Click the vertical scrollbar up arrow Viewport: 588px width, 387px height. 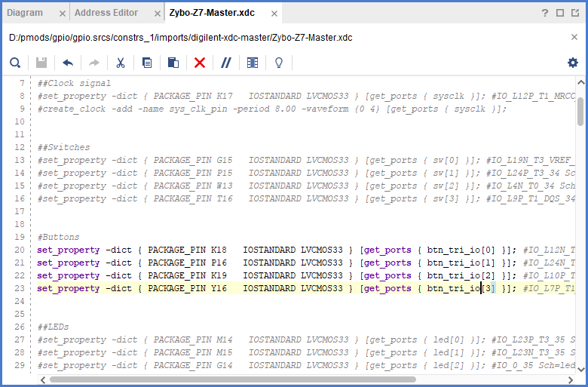[x=581, y=82]
